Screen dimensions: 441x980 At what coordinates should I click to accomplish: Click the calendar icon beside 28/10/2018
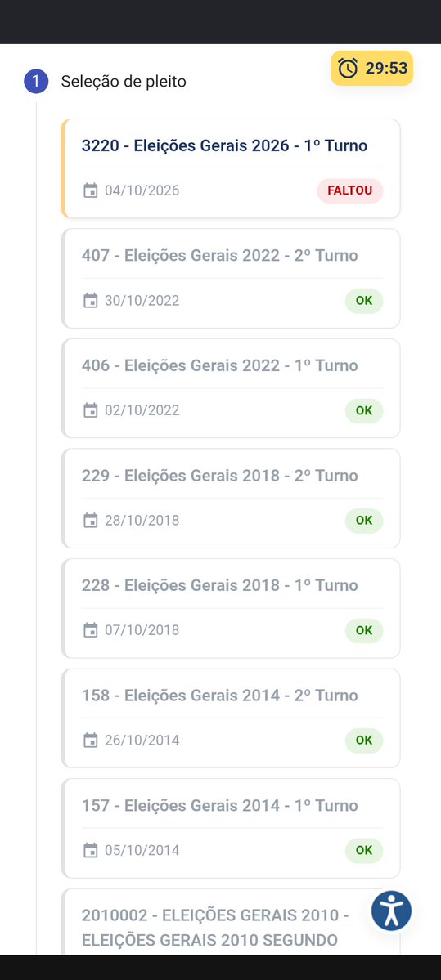point(91,521)
